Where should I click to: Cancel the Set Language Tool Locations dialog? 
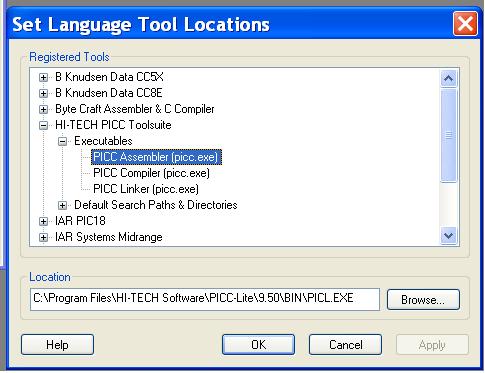click(x=346, y=345)
